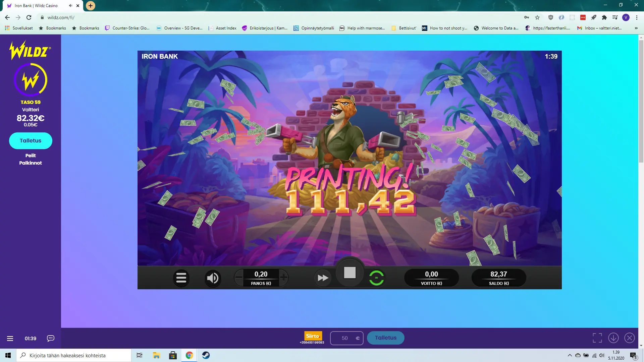Expand the hidden bookmarks chevron

(x=636, y=28)
